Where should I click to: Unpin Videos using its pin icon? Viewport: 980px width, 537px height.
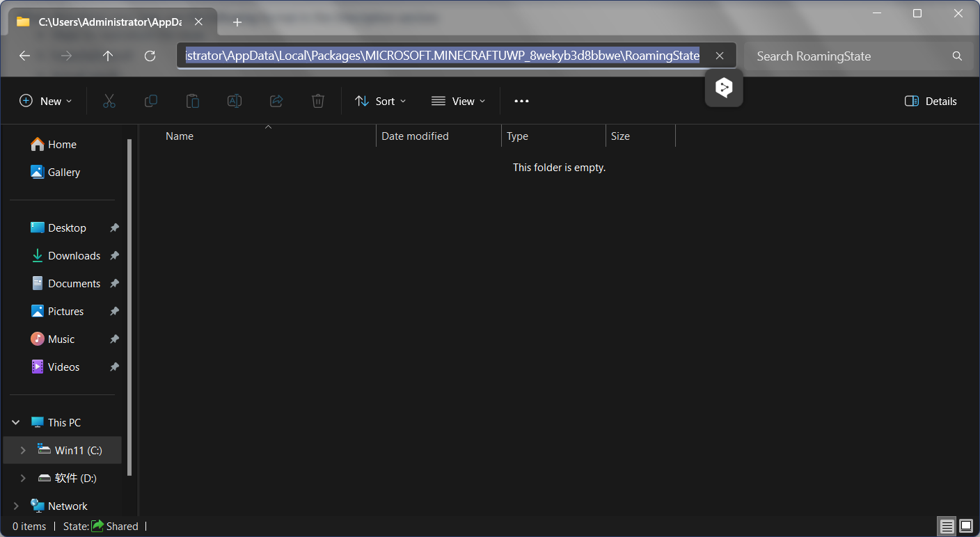click(114, 367)
